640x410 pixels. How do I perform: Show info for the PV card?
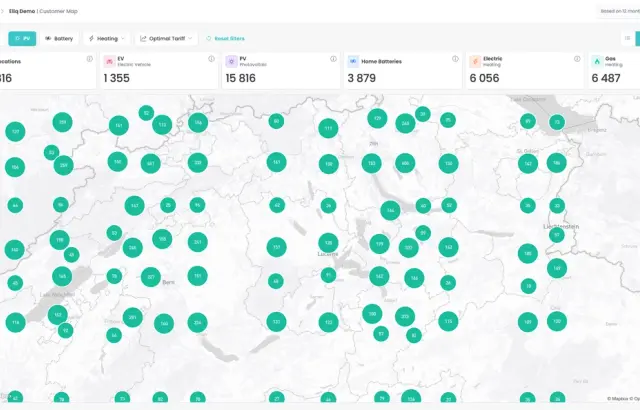pos(333,59)
